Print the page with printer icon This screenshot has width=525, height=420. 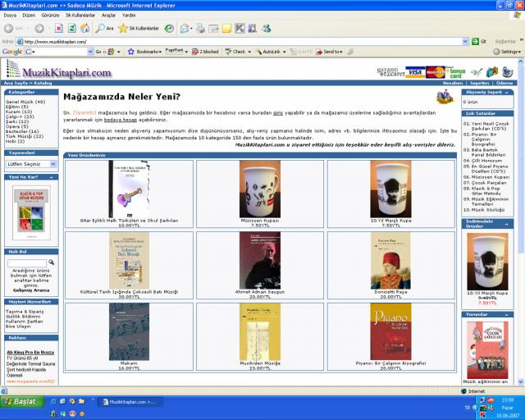200,29
